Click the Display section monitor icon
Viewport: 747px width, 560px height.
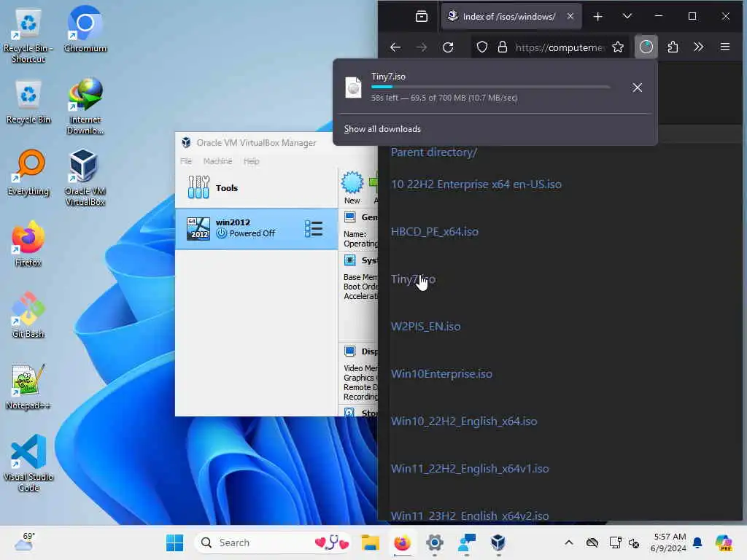pos(349,351)
